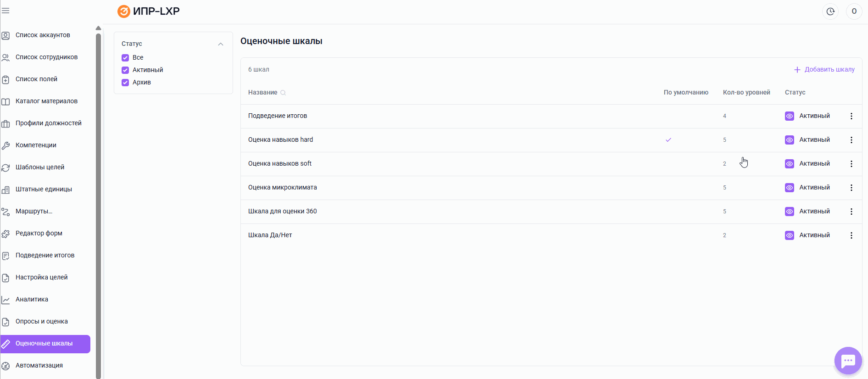Toggle Все status checkbox
Image resolution: width=868 pixels, height=379 pixels.
pos(125,58)
